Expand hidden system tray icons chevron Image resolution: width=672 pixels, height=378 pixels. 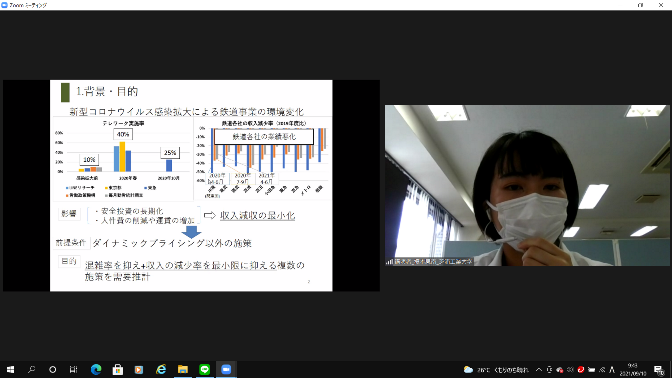(x=539, y=370)
